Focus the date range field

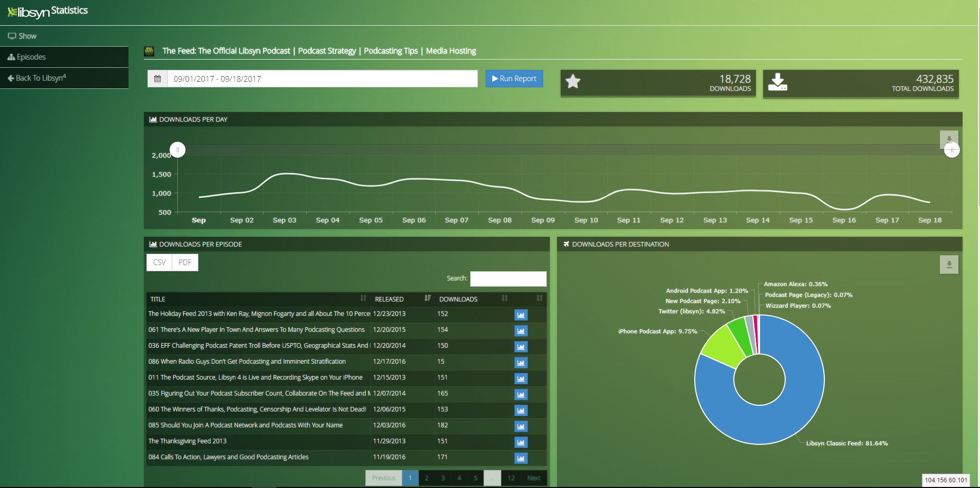pyautogui.click(x=322, y=79)
